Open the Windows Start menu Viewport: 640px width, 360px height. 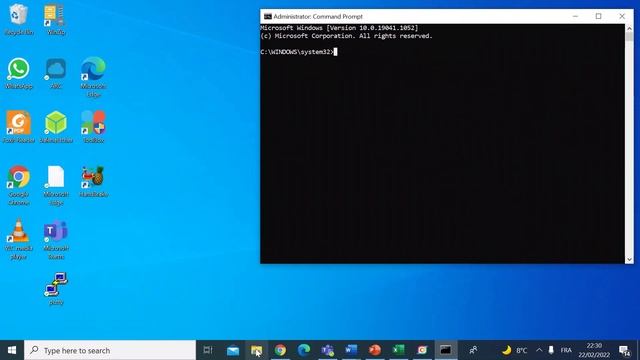12,350
